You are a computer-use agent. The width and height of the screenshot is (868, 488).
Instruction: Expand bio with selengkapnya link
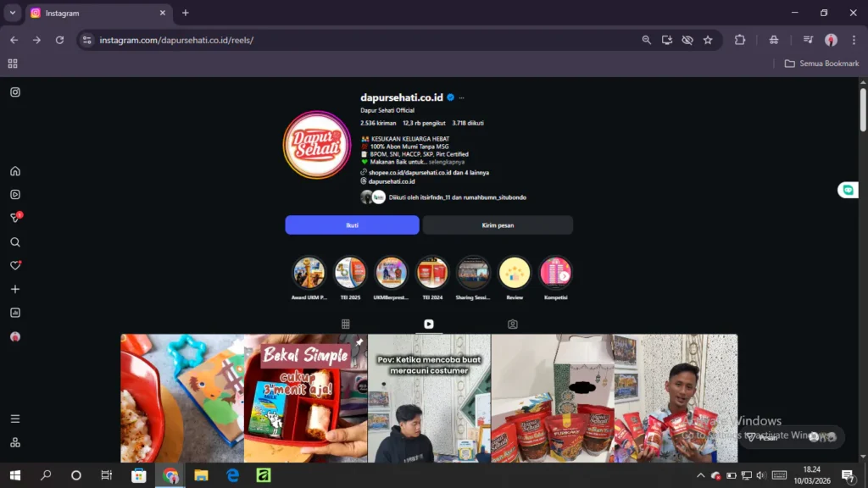445,162
